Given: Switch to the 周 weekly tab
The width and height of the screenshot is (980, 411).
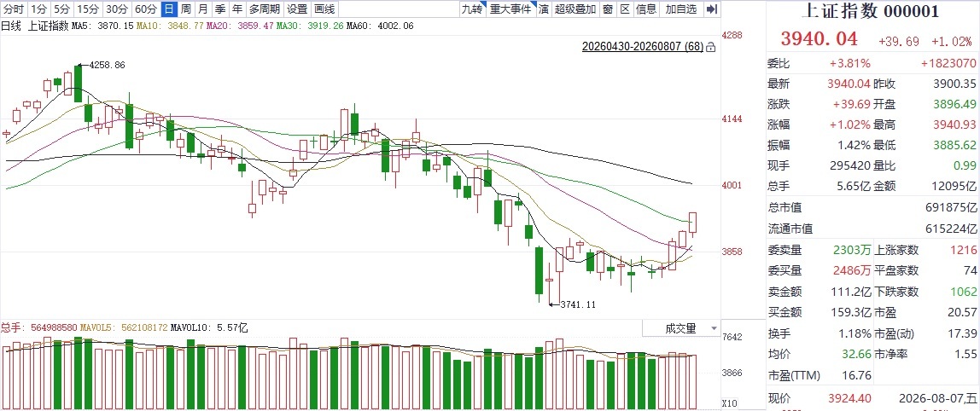Looking at the screenshot, I should point(185,9).
